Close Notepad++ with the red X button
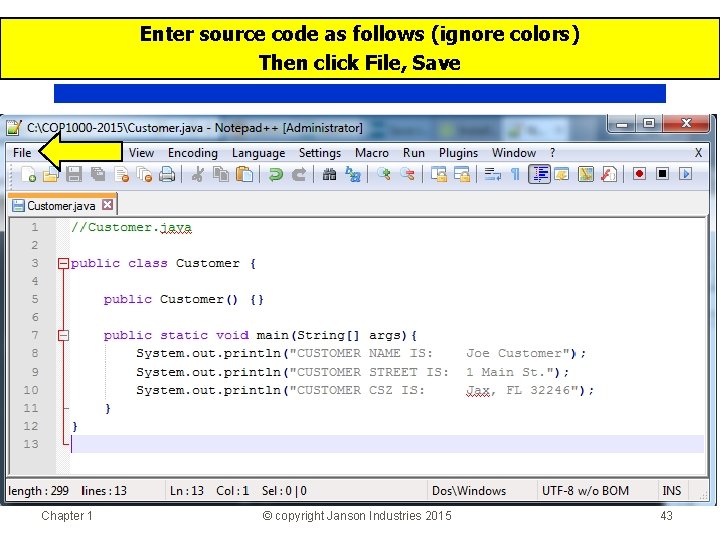 click(686, 123)
